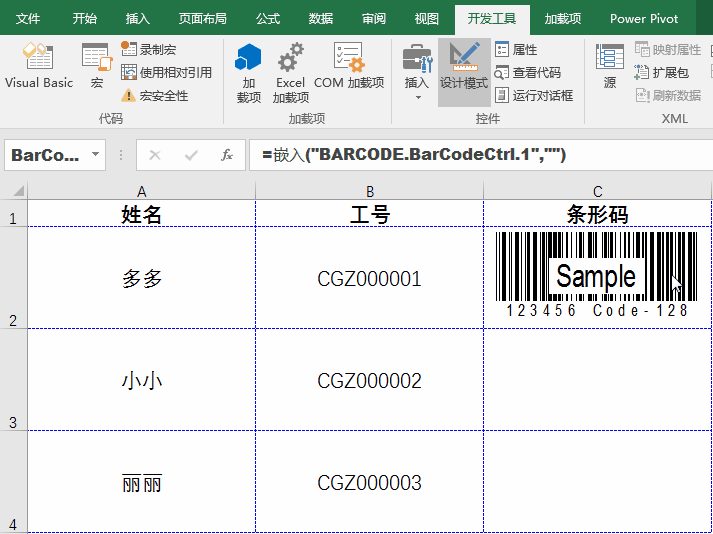The image size is (713, 534).
Task: Select row 1 header
Action: click(x=14, y=213)
